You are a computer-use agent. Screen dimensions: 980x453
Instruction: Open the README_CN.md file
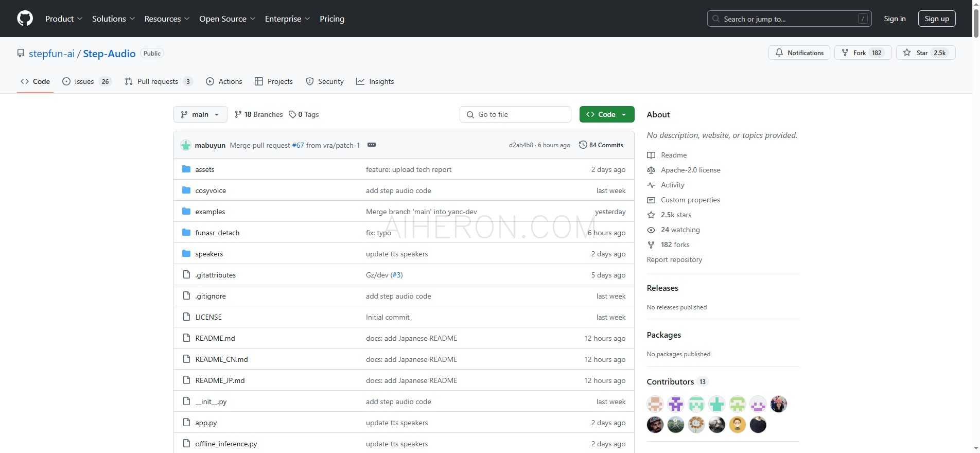[x=221, y=359]
